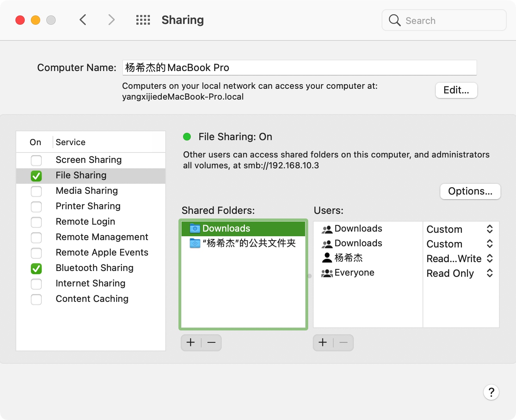Screen dimensions: 516x420
Task: Click the Everyone group icon
Action: point(327,273)
